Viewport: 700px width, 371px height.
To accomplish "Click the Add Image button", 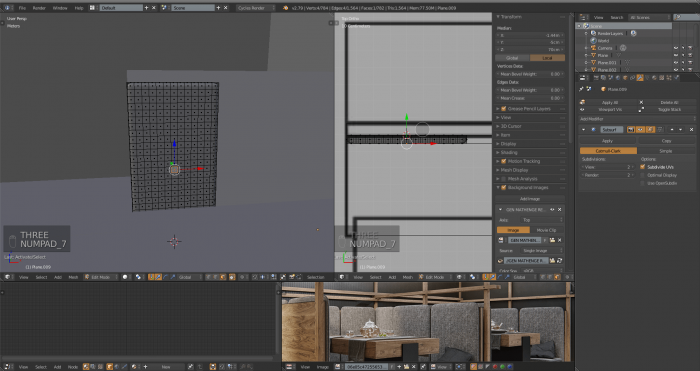I will click(530, 199).
